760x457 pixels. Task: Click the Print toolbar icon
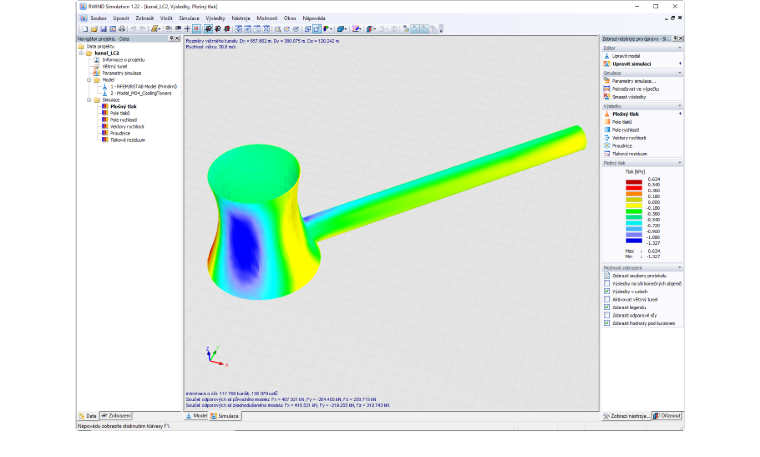122,29
